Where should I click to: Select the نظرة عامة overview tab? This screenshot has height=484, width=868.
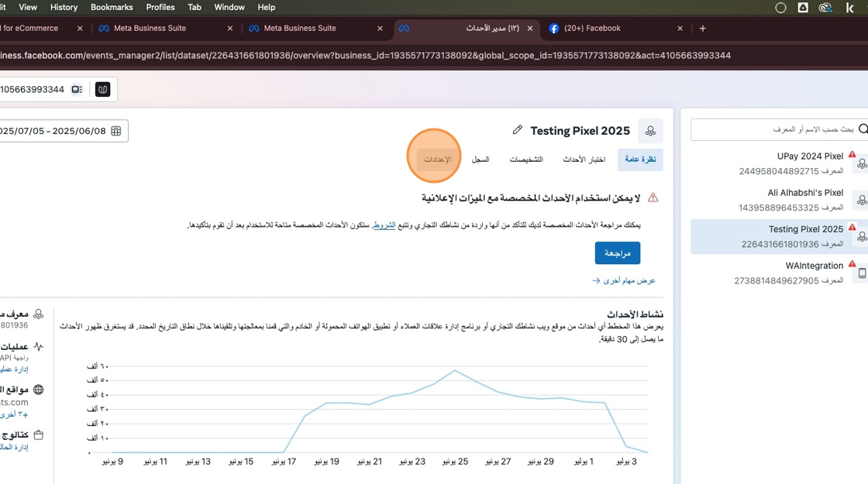(x=640, y=160)
